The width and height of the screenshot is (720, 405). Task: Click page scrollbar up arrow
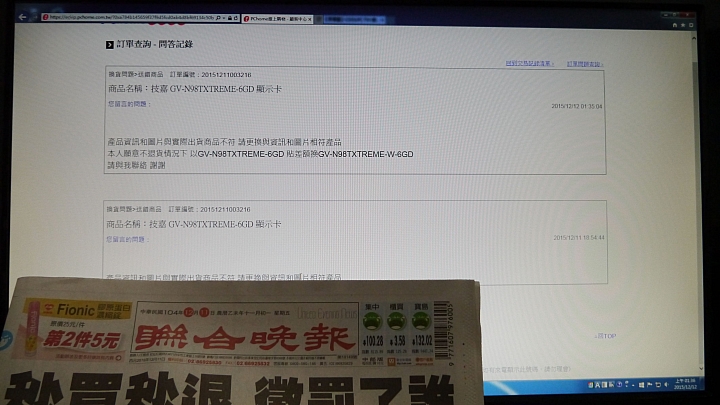(x=694, y=39)
